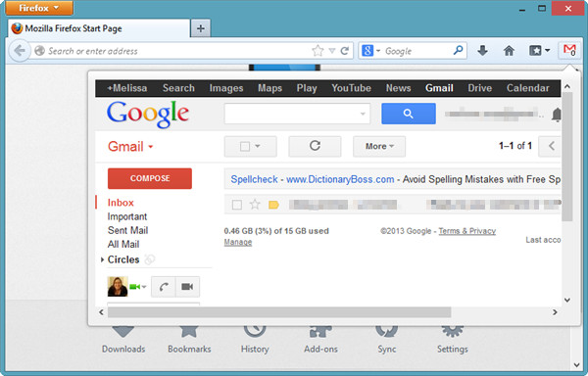
Task: Click the chat profile photo
Action: tap(118, 287)
